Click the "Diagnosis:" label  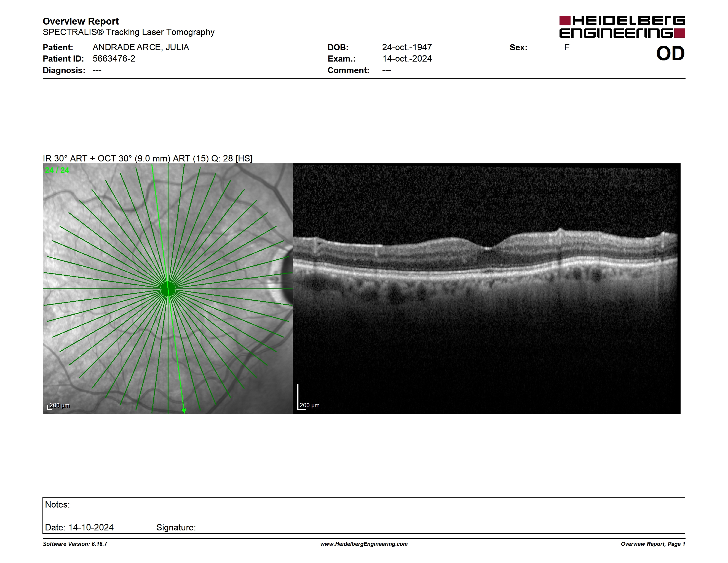(64, 70)
